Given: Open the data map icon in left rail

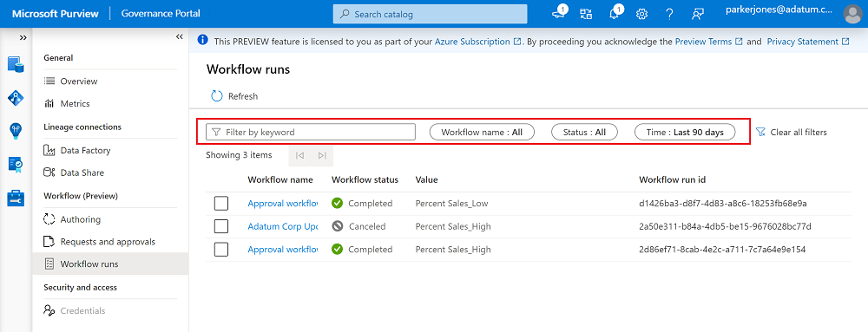Looking at the screenshot, I should (x=16, y=98).
